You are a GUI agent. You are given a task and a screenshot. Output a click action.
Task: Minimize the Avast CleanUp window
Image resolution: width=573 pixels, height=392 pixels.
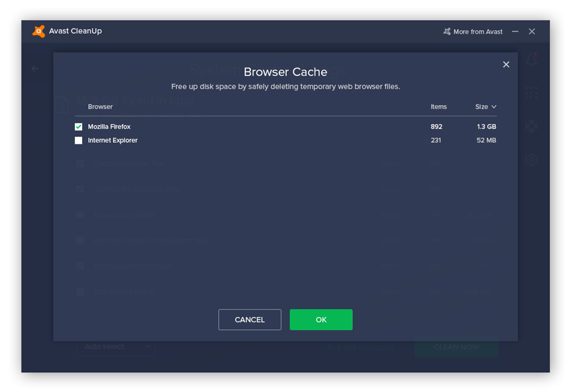pyautogui.click(x=515, y=32)
